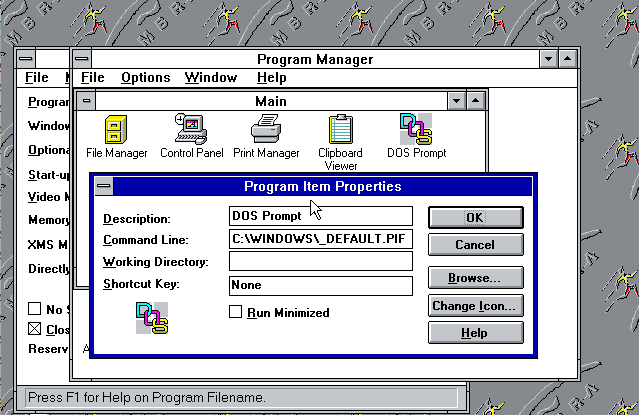This screenshot has width=639, height=415.
Task: Open the File Manager icon
Action: point(116,130)
